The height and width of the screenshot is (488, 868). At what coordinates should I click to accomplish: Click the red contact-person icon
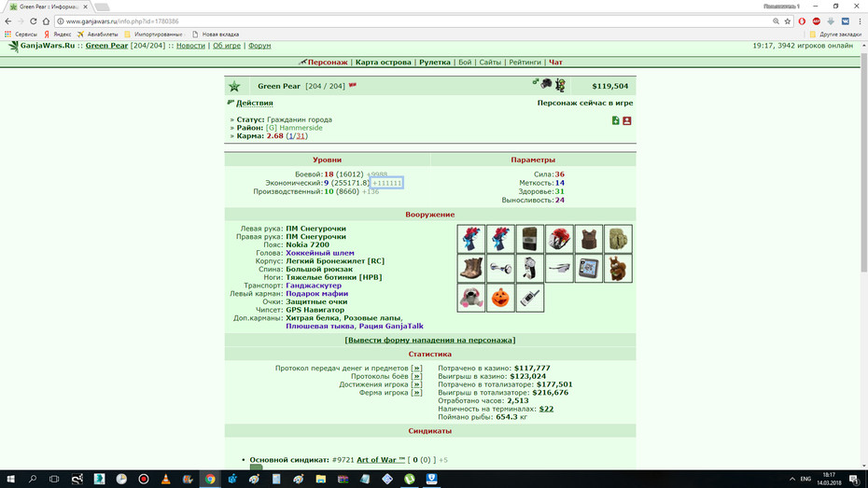coord(626,120)
